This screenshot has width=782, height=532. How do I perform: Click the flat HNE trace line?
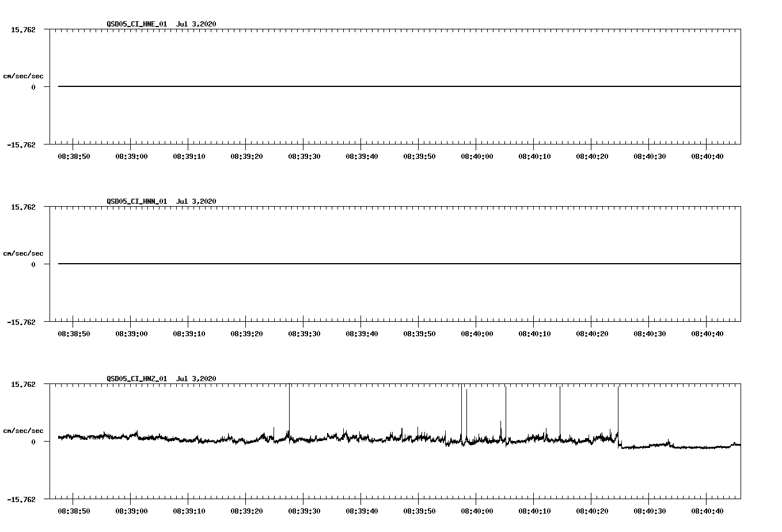pyautogui.click(x=399, y=86)
